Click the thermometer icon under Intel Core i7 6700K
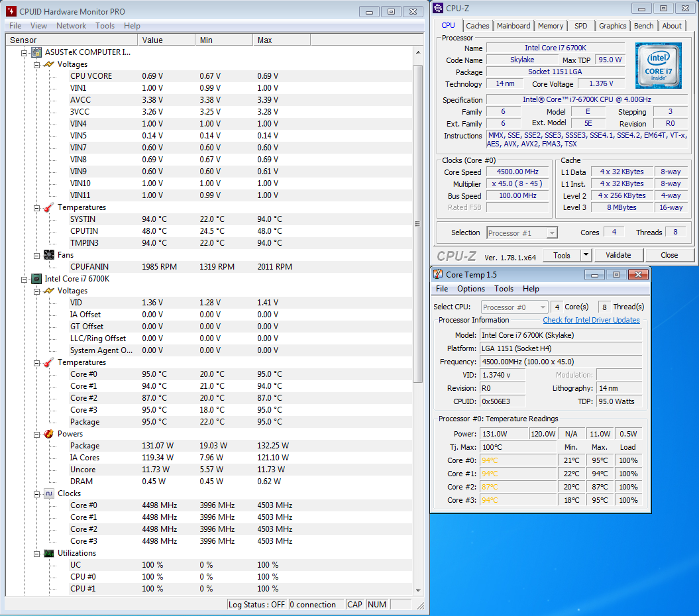This screenshot has height=616, width=699. (x=49, y=362)
